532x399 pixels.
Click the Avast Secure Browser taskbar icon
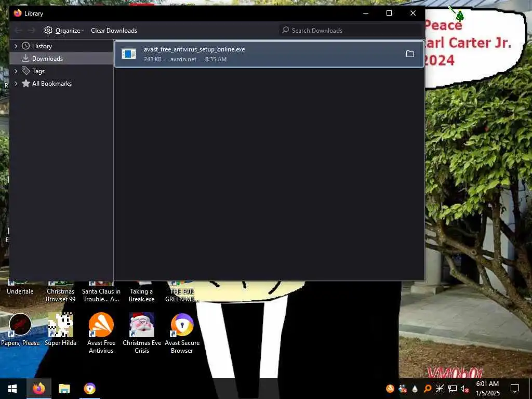pos(89,389)
